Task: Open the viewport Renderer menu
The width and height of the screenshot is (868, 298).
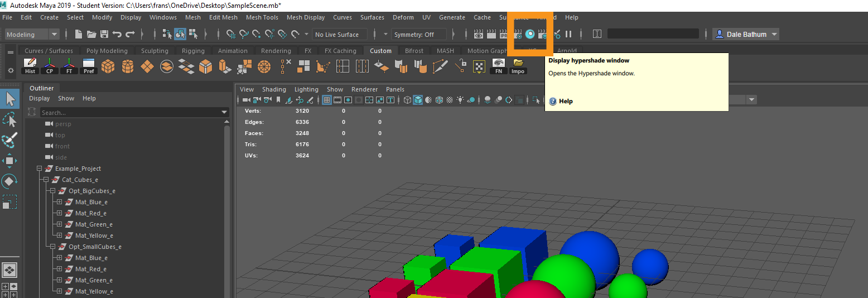Action: 364,89
